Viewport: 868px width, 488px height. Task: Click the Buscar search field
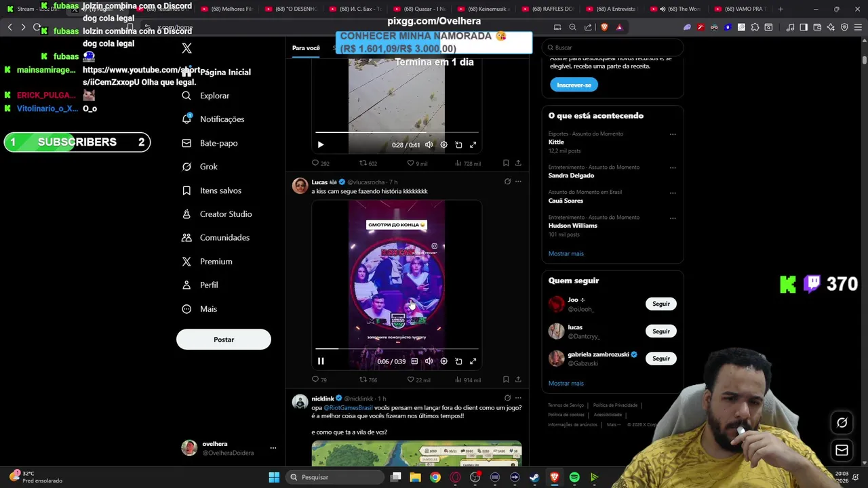click(612, 47)
